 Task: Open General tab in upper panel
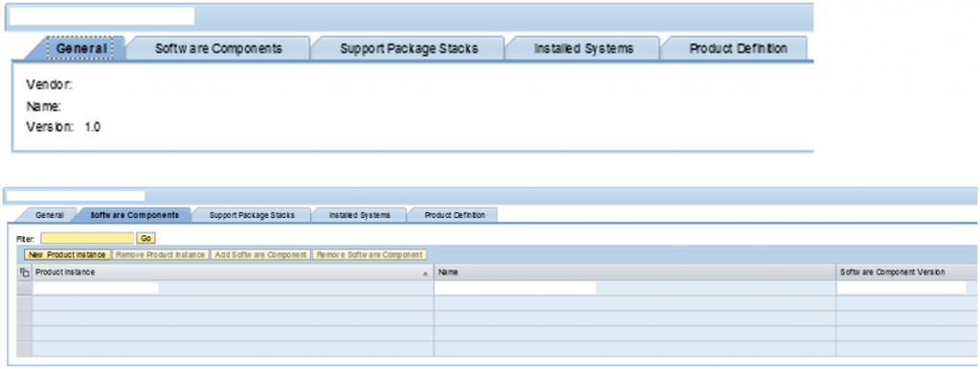pos(80,48)
